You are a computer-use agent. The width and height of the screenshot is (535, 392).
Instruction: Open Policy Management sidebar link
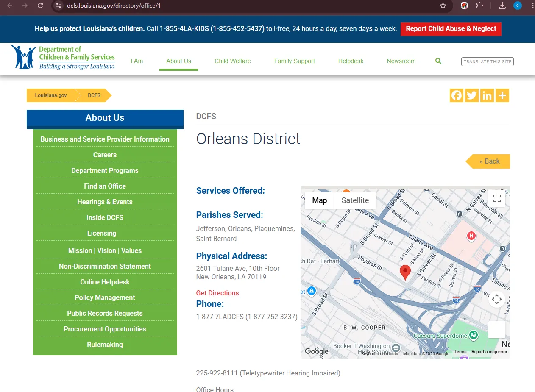click(x=105, y=297)
